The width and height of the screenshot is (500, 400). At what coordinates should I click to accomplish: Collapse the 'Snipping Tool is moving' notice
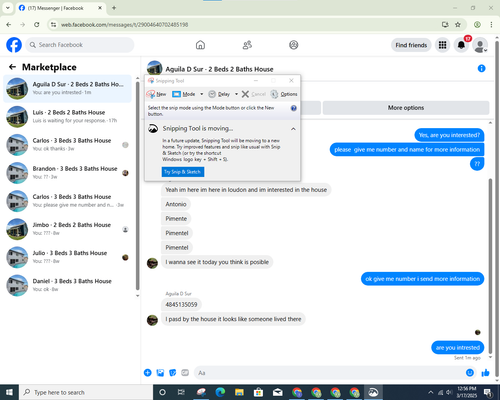(293, 129)
